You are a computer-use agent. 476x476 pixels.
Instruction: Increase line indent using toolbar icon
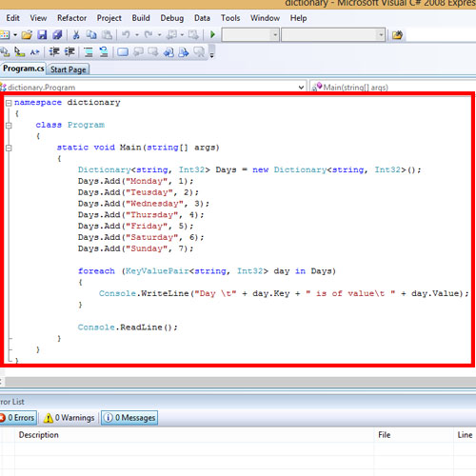[69, 52]
